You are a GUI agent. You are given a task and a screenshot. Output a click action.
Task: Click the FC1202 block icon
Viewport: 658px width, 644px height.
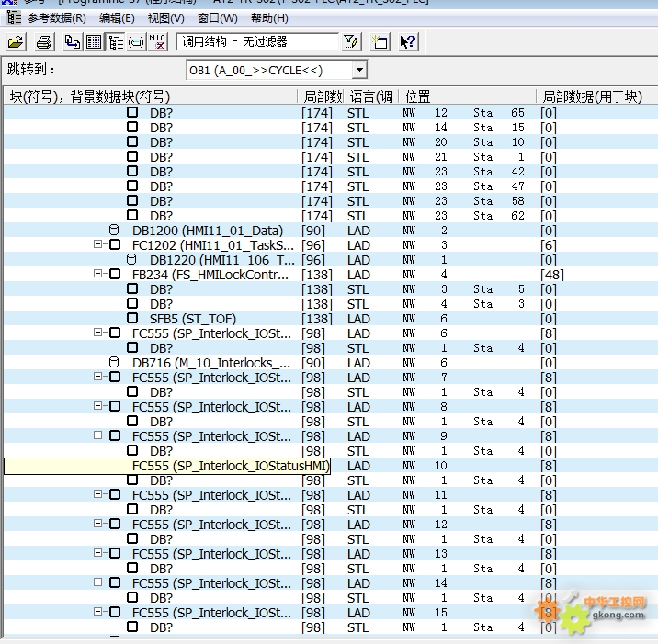tap(115, 244)
